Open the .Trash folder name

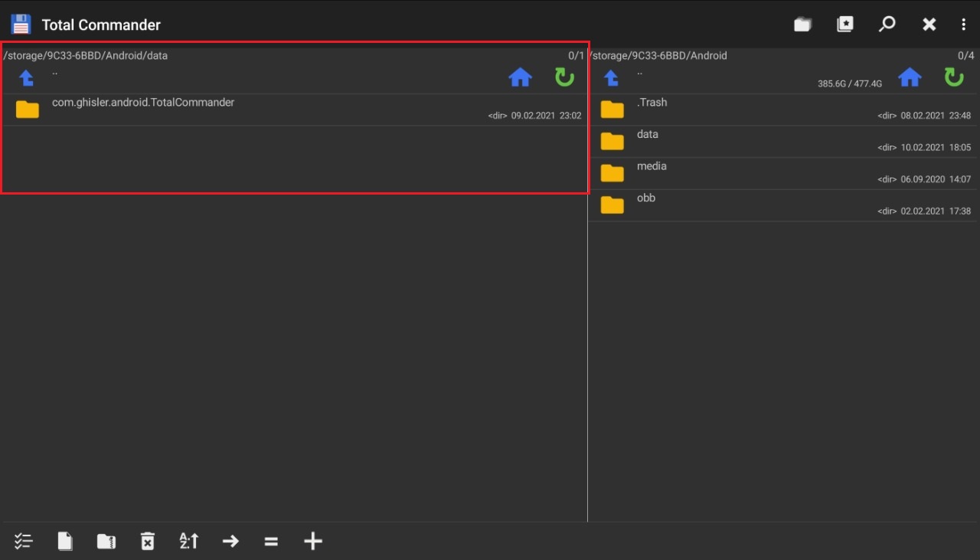652,102
